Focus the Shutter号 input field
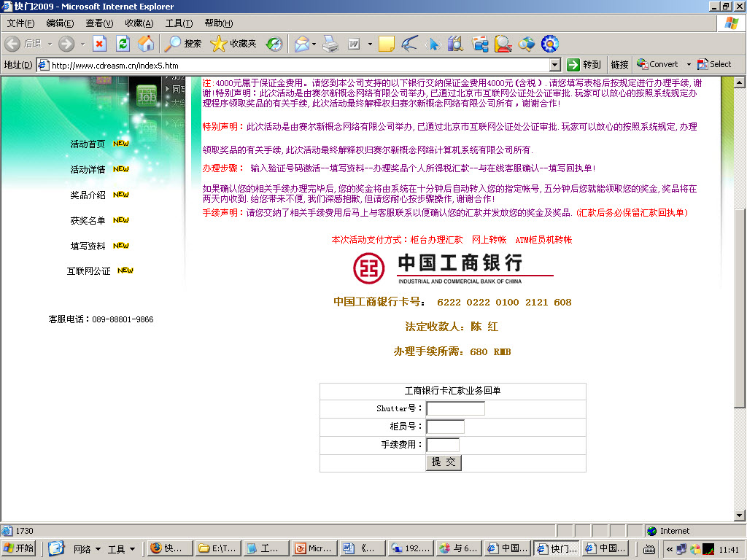The height and width of the screenshot is (560, 747). 455,408
